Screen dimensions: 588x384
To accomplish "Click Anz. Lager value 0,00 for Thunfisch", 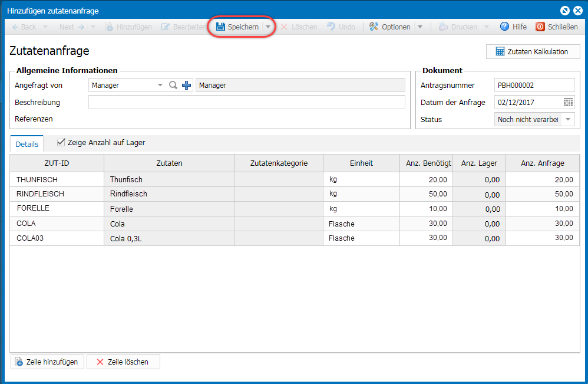I will tap(479, 179).
